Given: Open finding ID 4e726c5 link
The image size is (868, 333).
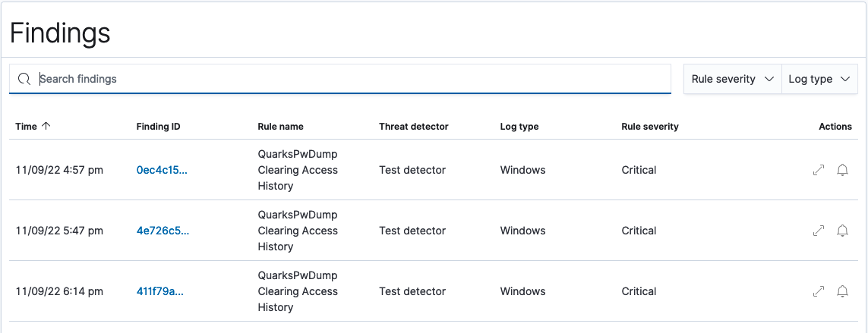Looking at the screenshot, I should pyautogui.click(x=163, y=231).
